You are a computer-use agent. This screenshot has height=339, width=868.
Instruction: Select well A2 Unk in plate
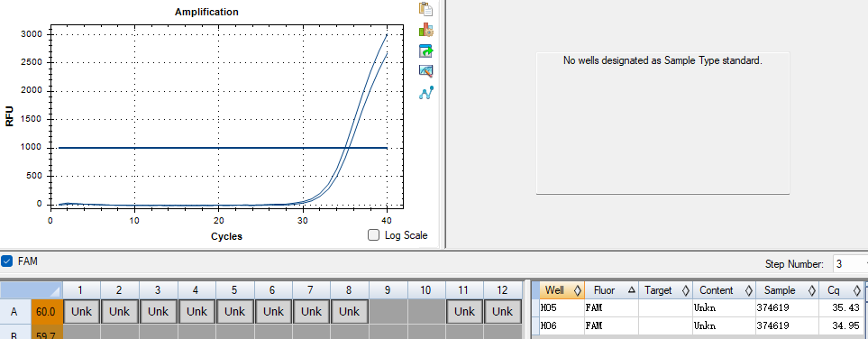tap(120, 312)
